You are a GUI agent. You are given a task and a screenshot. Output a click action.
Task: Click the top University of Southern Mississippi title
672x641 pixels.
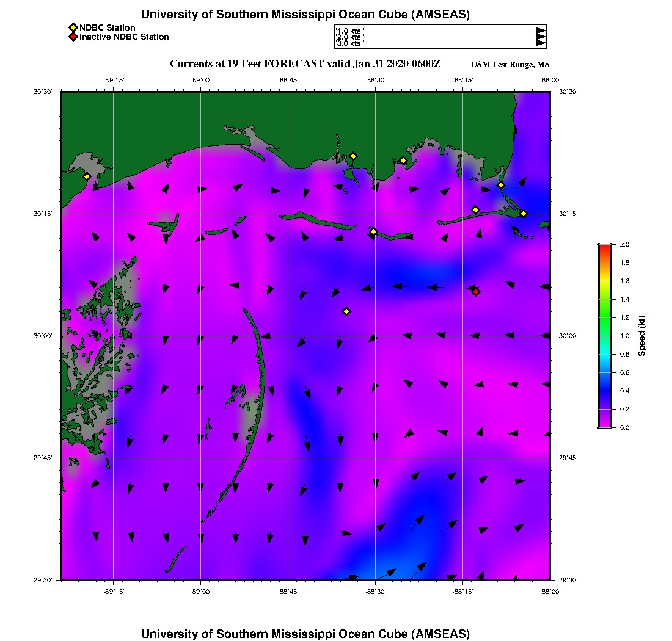point(305,15)
